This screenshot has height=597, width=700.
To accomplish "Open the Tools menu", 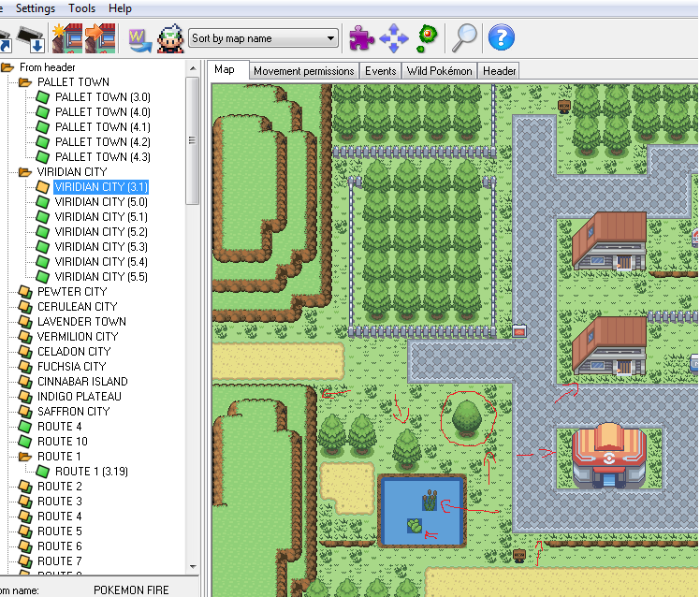I will coord(81,8).
